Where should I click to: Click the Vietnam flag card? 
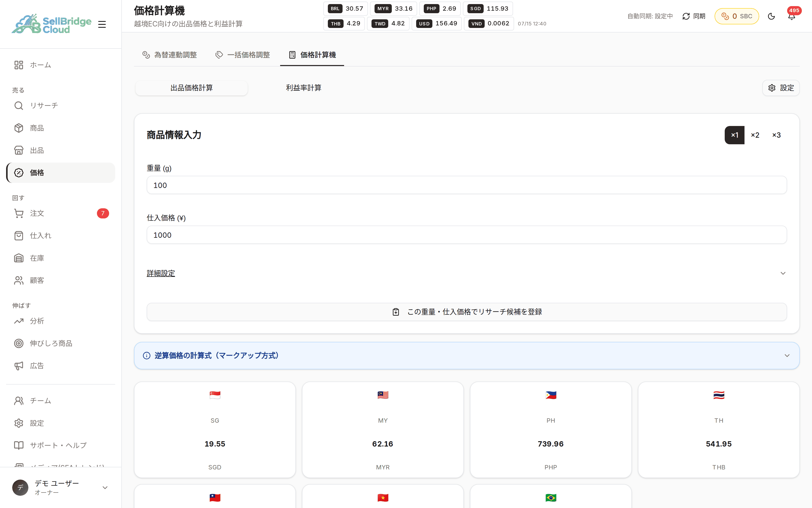coord(383,497)
